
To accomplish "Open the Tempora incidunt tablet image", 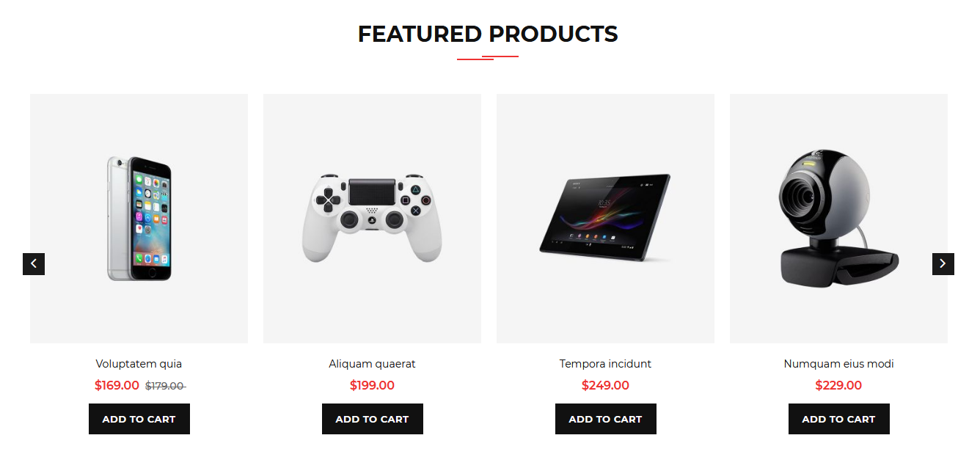I will (605, 218).
